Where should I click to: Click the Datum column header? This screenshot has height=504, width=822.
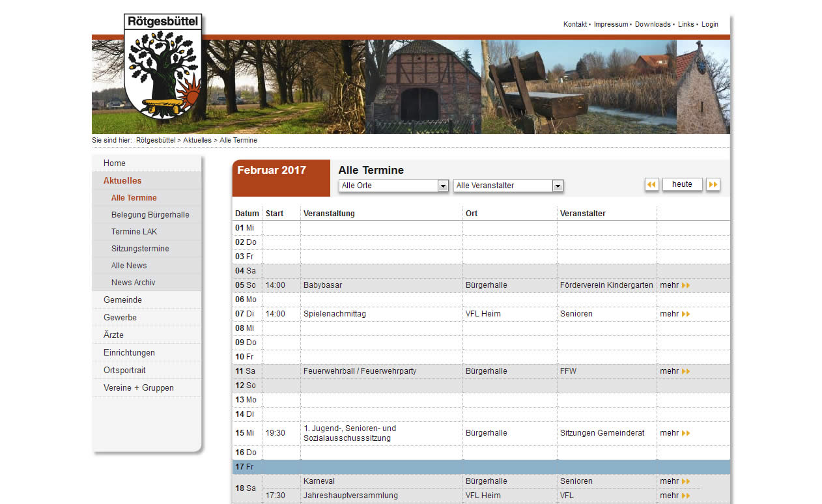(x=247, y=214)
